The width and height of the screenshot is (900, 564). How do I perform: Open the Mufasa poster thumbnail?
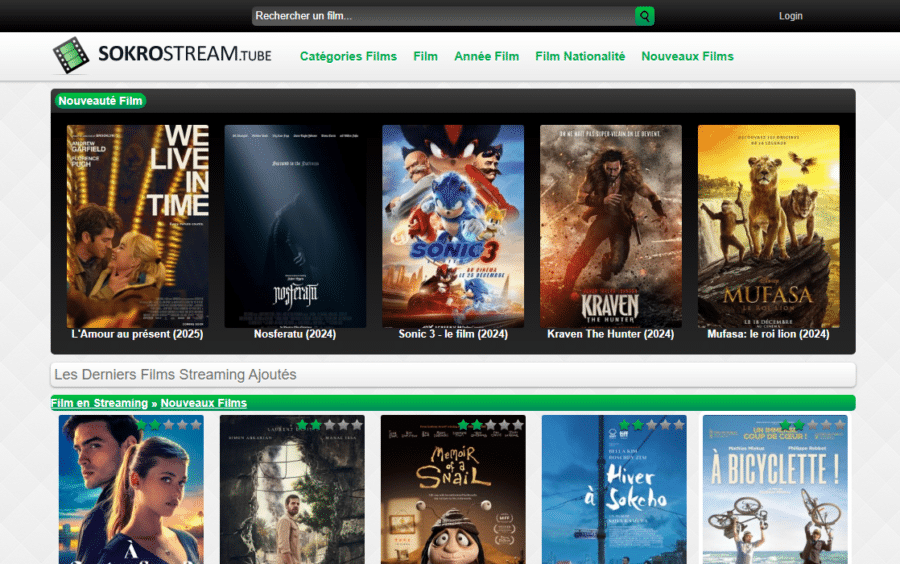click(769, 227)
